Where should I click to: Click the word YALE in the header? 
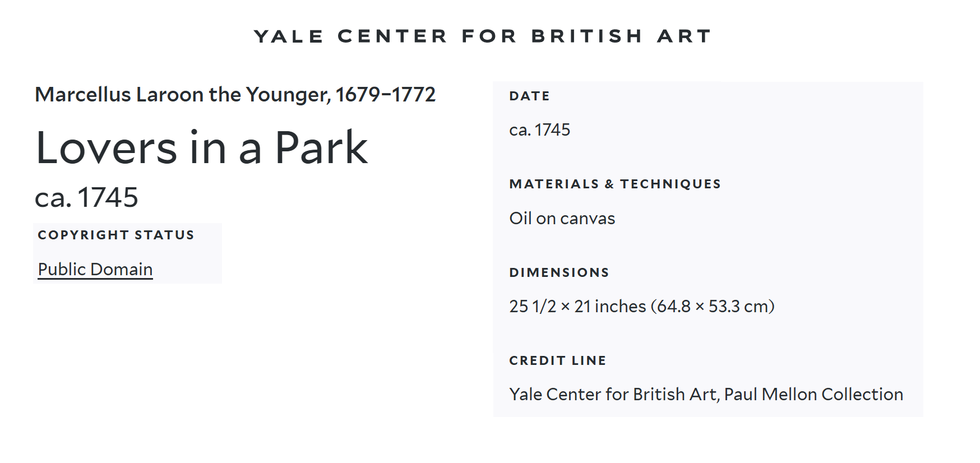[x=289, y=36]
